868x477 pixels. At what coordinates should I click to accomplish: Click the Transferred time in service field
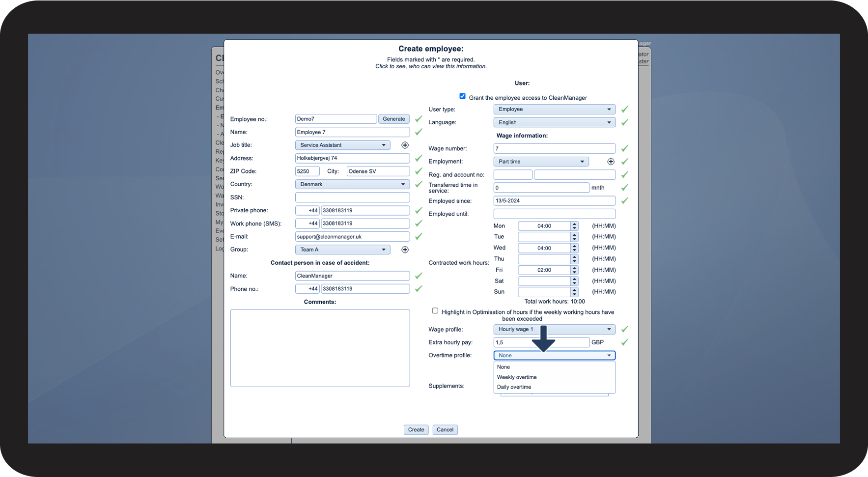click(541, 188)
